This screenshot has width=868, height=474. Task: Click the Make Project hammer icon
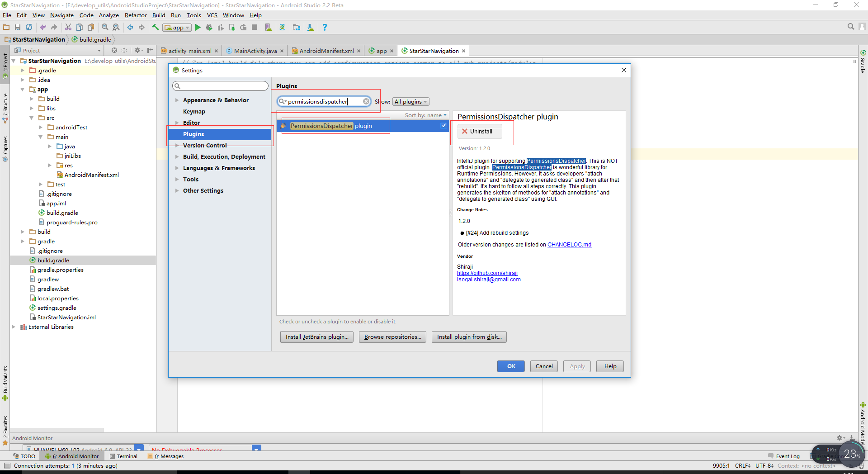point(156,28)
